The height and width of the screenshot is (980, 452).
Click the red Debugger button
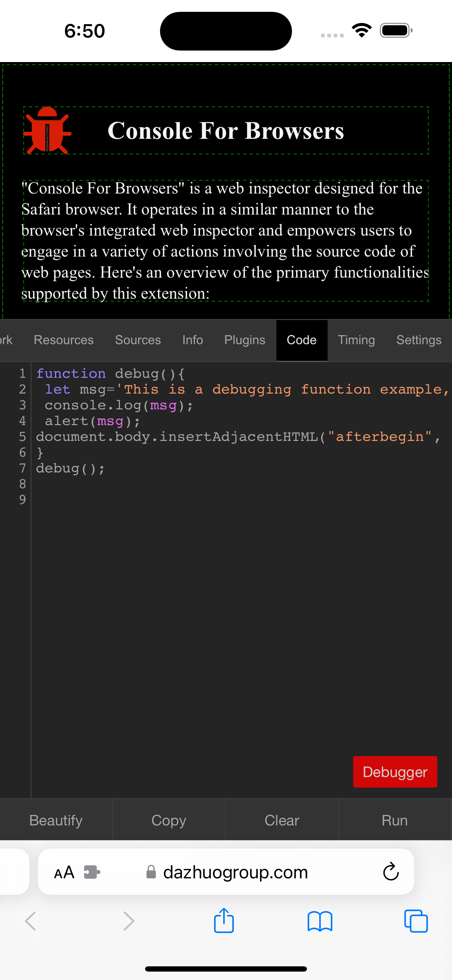click(395, 772)
